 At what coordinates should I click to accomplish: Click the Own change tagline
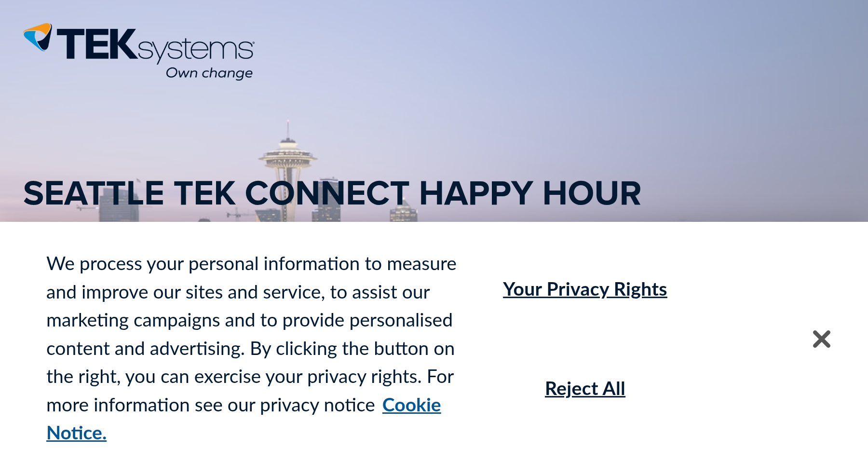[209, 72]
